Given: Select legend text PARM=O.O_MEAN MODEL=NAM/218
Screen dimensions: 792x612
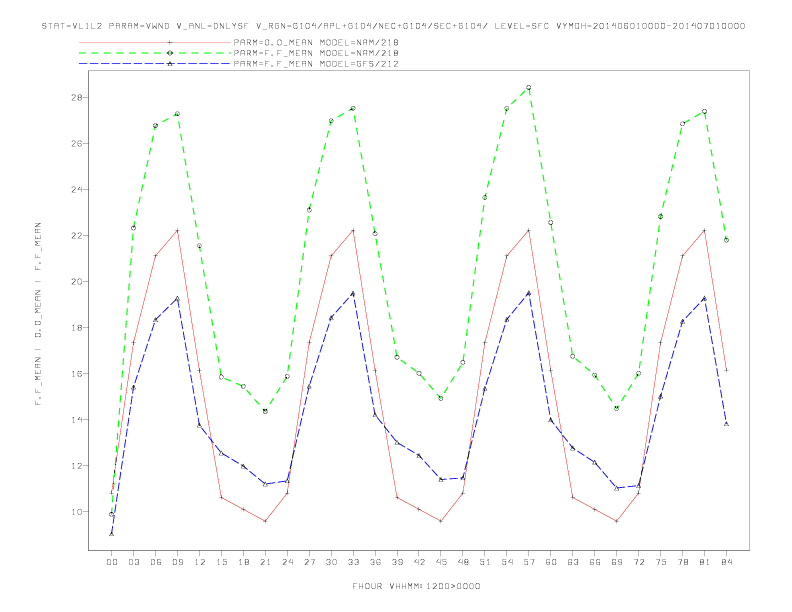Looking at the screenshot, I should point(316,42).
